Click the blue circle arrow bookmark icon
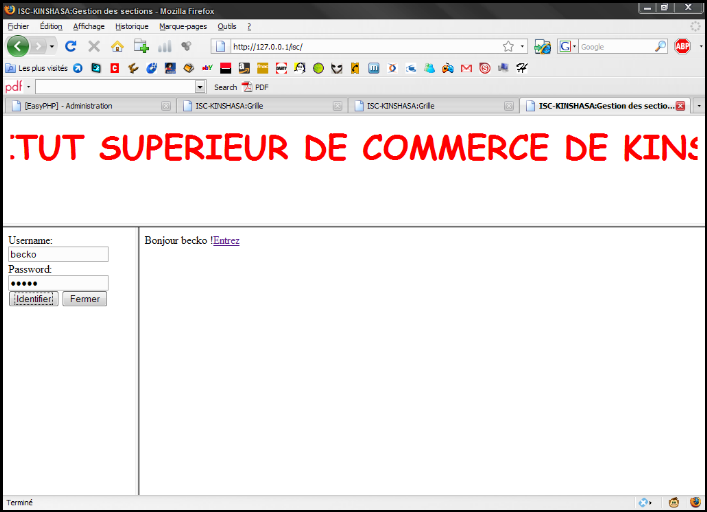Screen dimensions: 707x512 (78, 68)
